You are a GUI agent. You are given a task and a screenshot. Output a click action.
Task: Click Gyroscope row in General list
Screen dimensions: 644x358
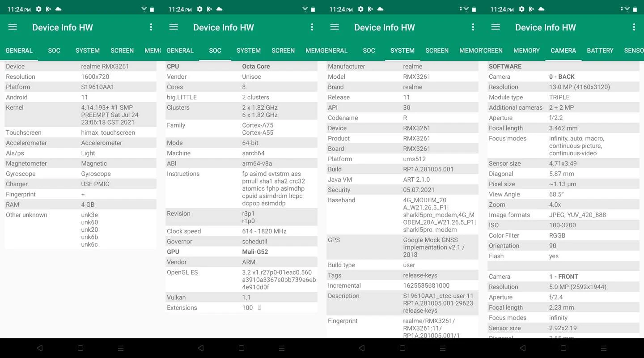pyautogui.click(x=80, y=174)
